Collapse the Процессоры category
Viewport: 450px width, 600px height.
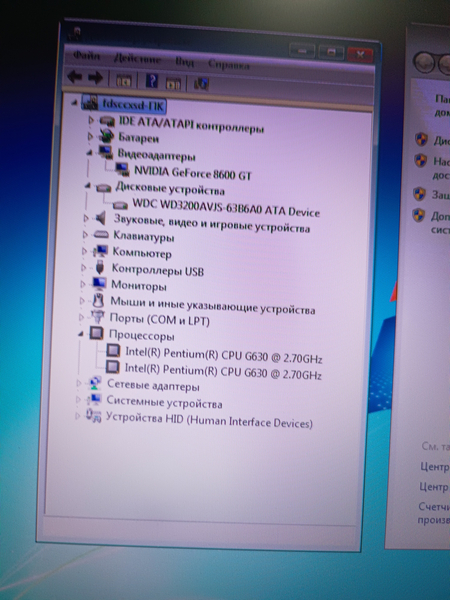[81, 334]
